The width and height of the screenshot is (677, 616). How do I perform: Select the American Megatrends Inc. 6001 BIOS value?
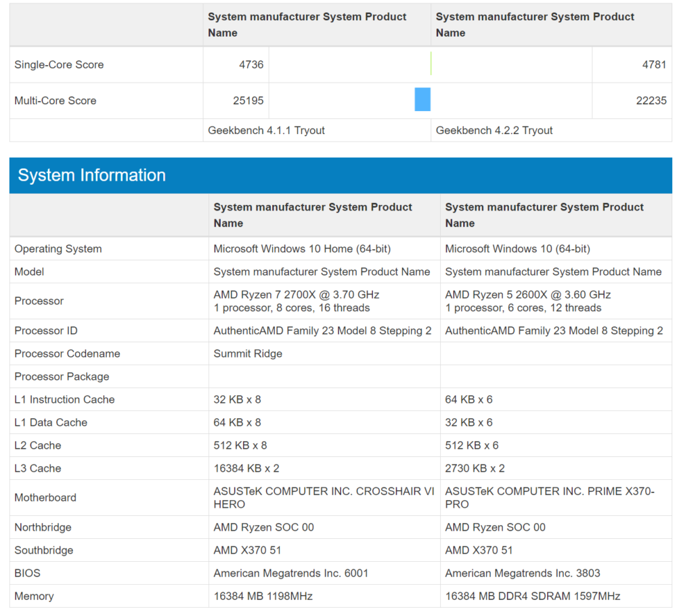coord(291,573)
